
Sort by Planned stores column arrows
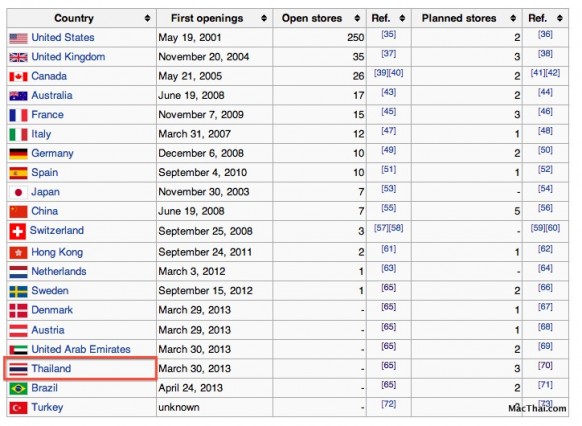pyautogui.click(x=513, y=18)
